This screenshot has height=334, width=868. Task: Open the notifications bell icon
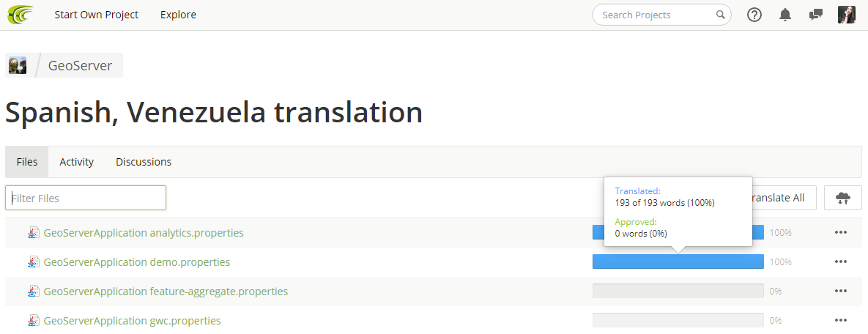coord(785,15)
